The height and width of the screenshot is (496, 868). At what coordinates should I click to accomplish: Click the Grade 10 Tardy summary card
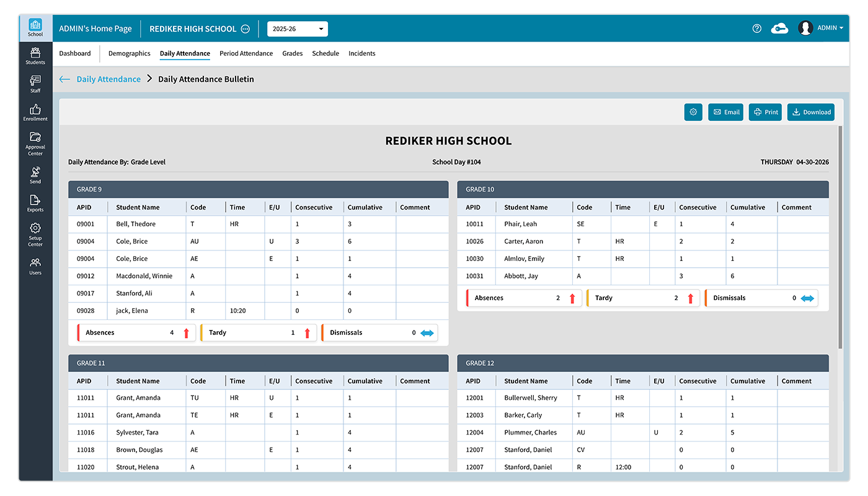643,298
